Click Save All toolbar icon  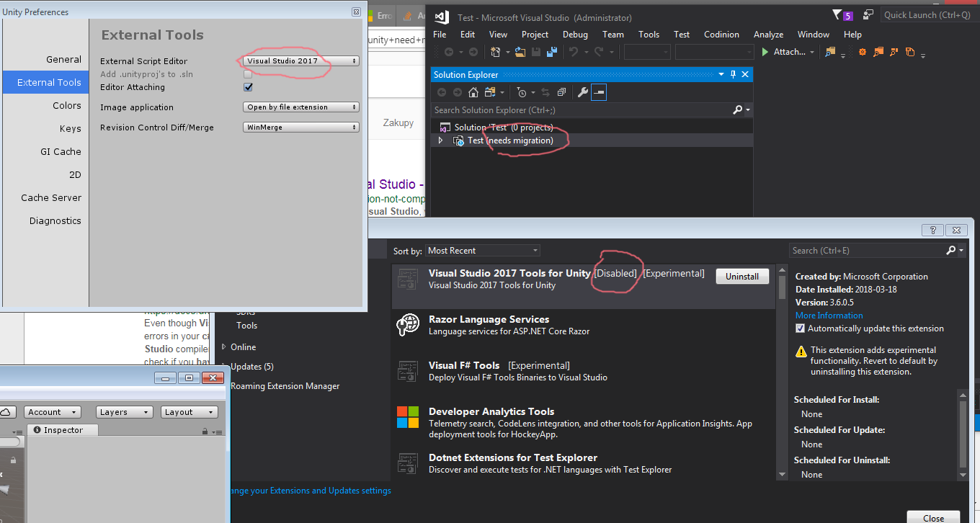tap(552, 52)
